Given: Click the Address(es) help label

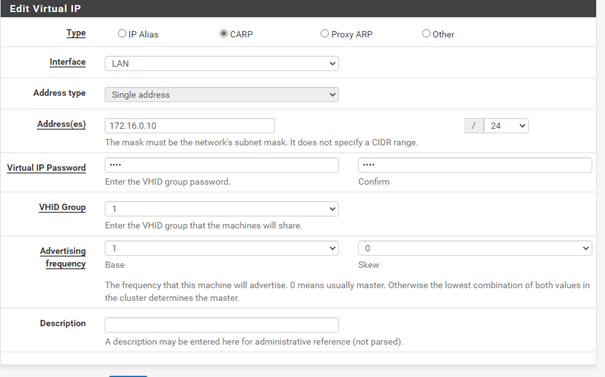Looking at the screenshot, I should coord(61,124).
